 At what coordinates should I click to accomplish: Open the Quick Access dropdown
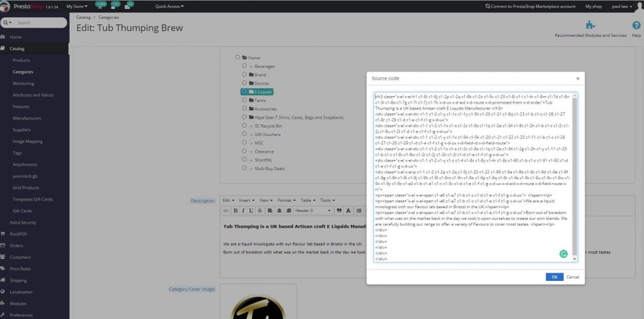(x=169, y=6)
